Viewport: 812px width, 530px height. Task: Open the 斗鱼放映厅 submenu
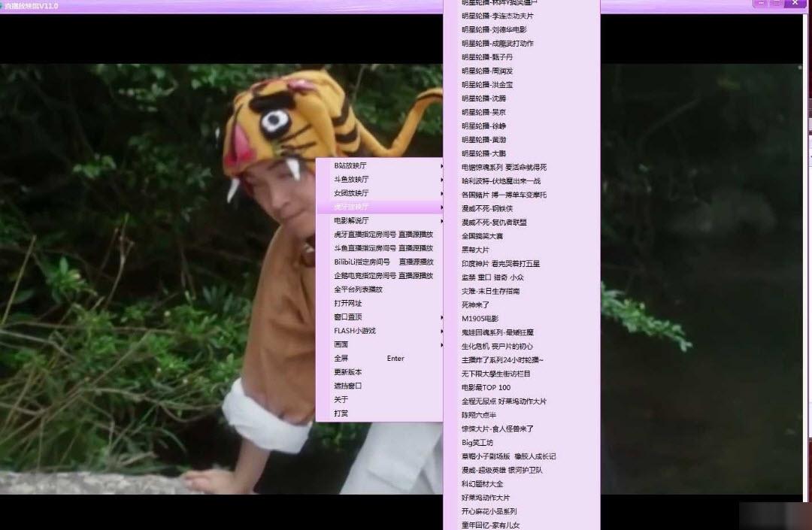(x=380, y=179)
